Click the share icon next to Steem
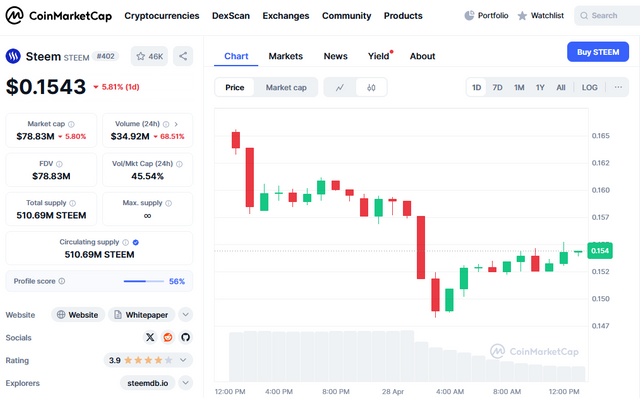640x398 pixels. click(x=183, y=56)
